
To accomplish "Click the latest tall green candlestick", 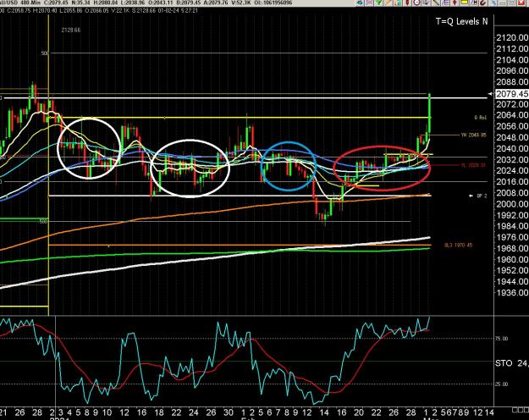I will (429, 113).
